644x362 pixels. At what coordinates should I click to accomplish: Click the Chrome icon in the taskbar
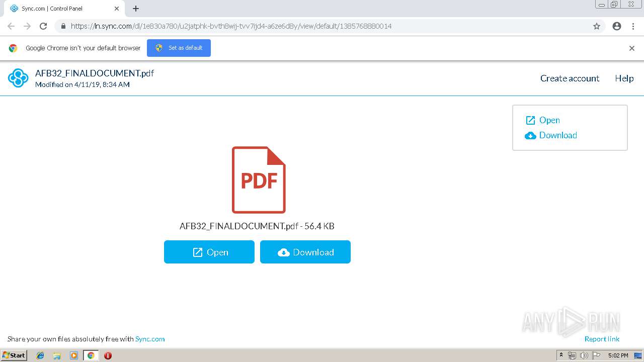tap(91, 355)
